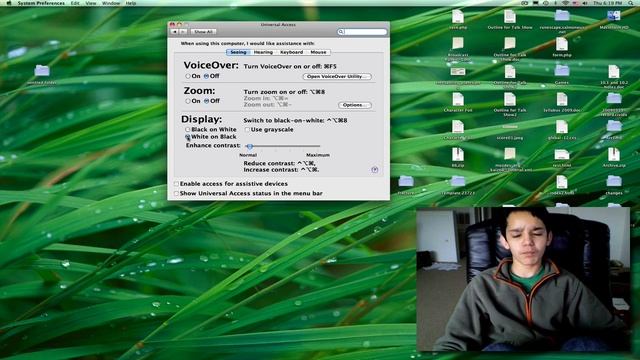Image resolution: width=640 pixels, height=360 pixels.
Task: Select the Outline for Talk Show2 file
Action: tap(510, 99)
